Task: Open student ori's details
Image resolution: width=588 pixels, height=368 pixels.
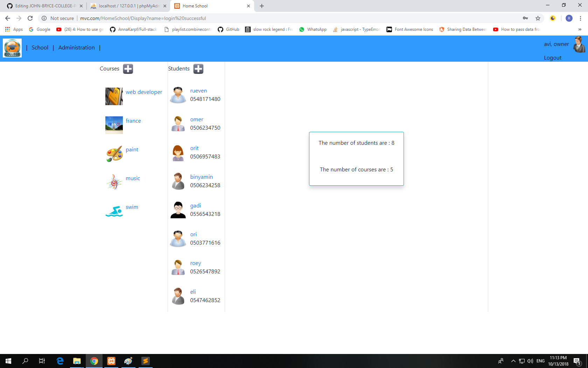Action: (194, 234)
